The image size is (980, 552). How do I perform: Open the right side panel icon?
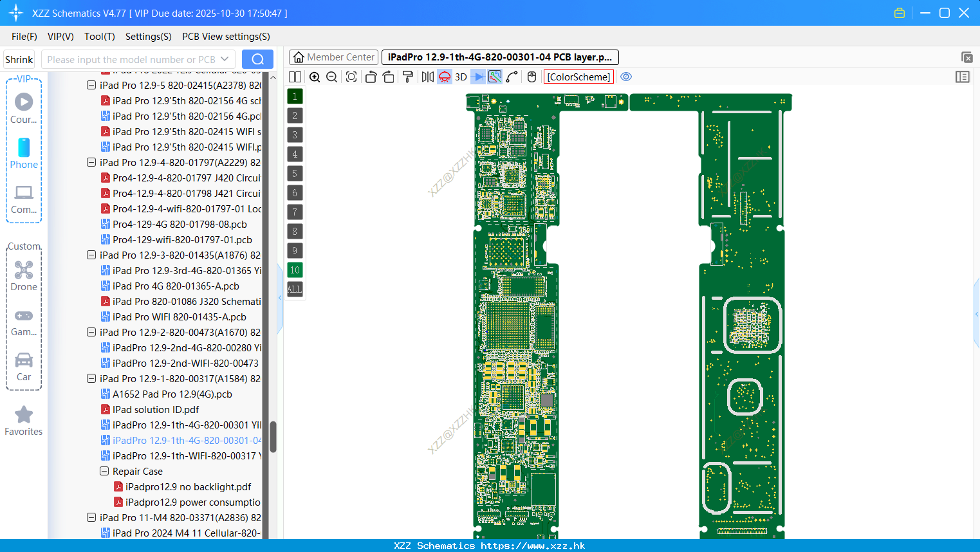(x=963, y=77)
